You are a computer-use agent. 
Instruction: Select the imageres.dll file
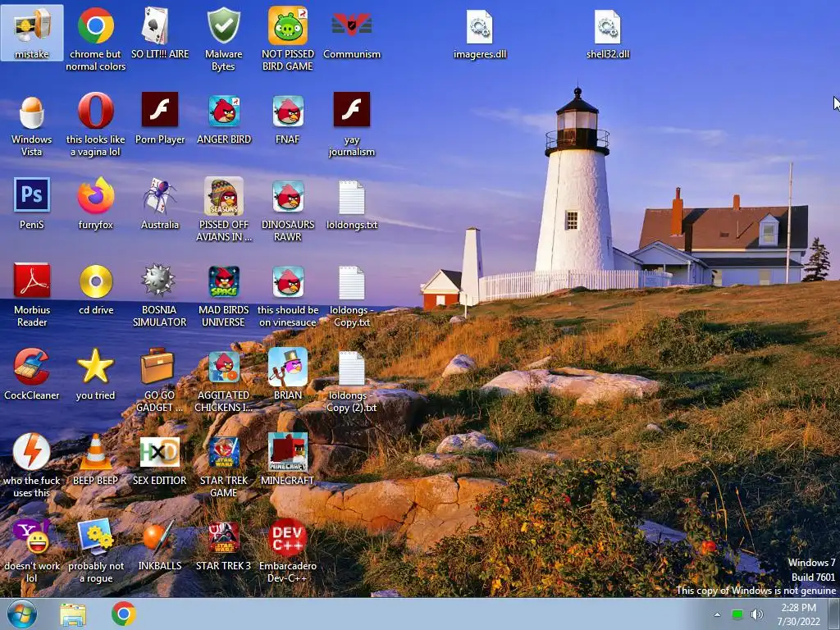pyautogui.click(x=479, y=34)
